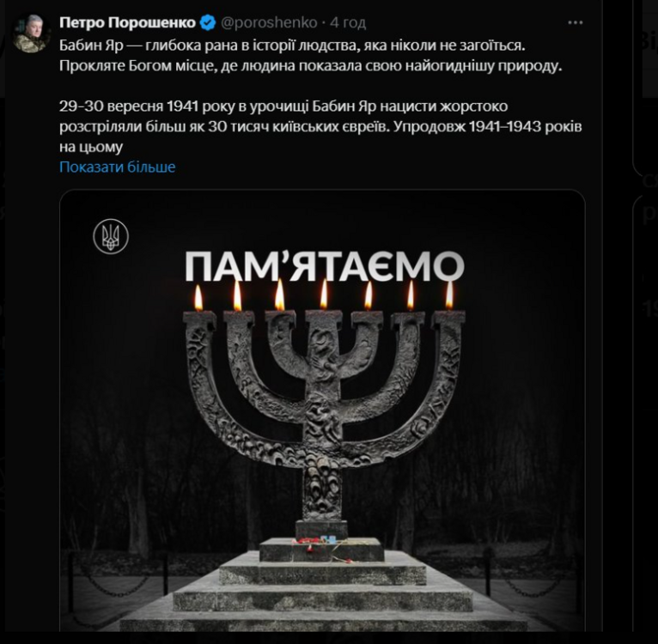Screen dimensions: 658x644
Task: Click the blue verified badge
Action: 207,22
